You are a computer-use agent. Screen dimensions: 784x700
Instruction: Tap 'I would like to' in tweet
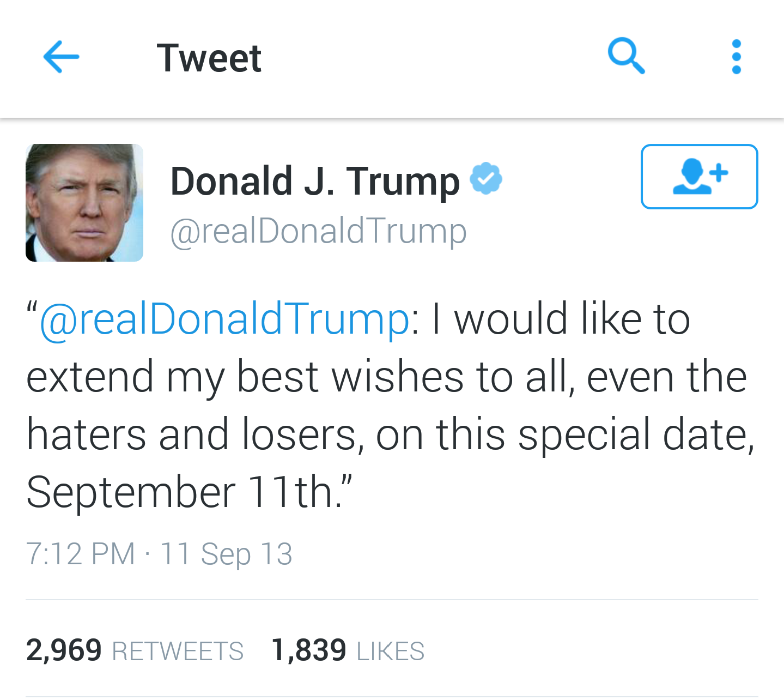pos(561,319)
